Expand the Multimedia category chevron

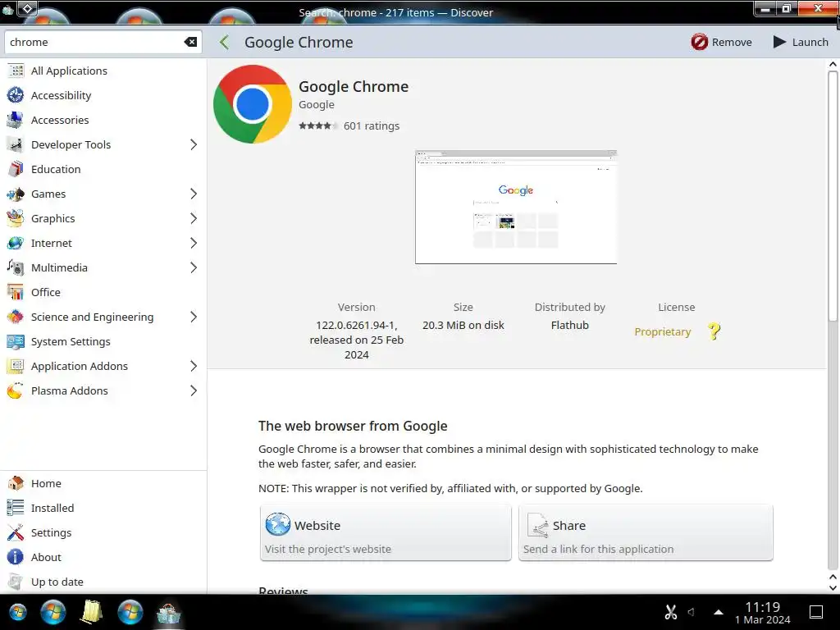(194, 268)
